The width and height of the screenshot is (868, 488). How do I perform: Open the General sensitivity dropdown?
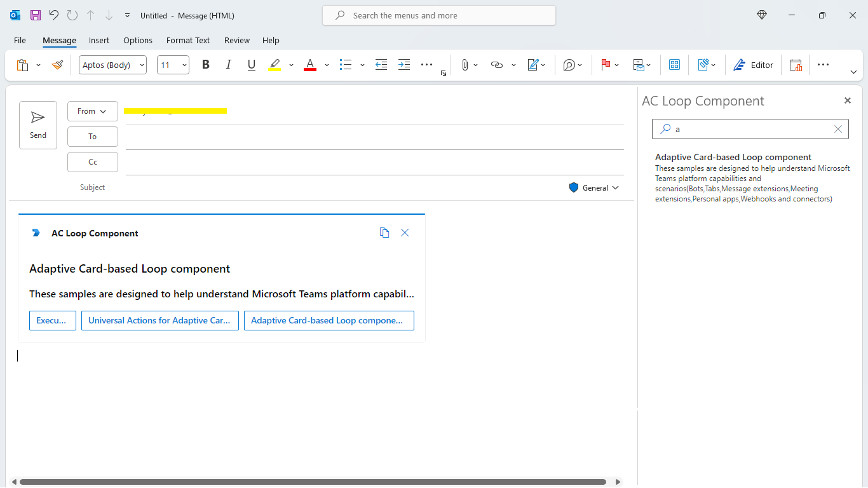click(593, 187)
